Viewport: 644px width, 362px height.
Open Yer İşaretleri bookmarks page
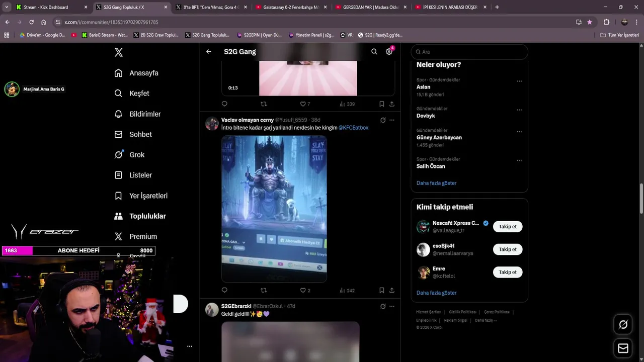tap(141, 196)
